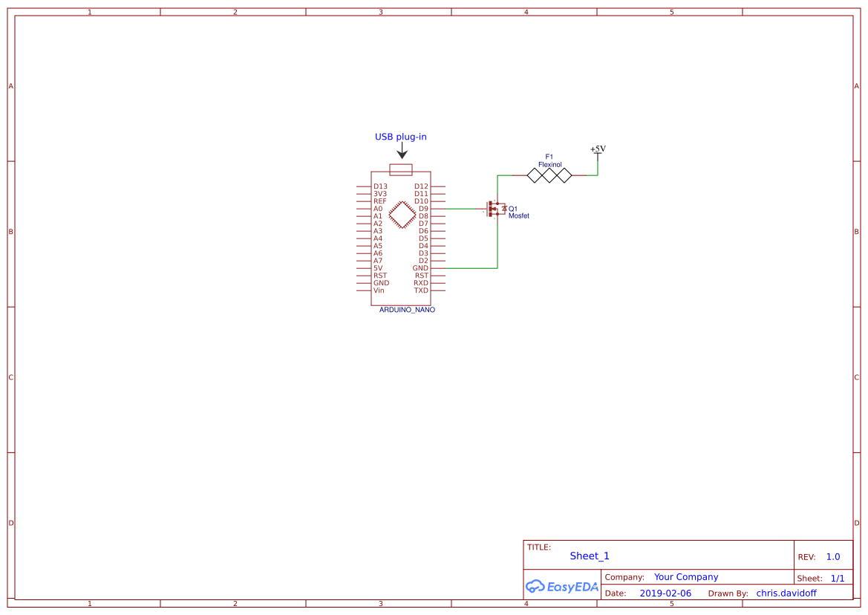Click the Sheet 1/1 indicator
868x615 pixels.
pyautogui.click(x=838, y=578)
